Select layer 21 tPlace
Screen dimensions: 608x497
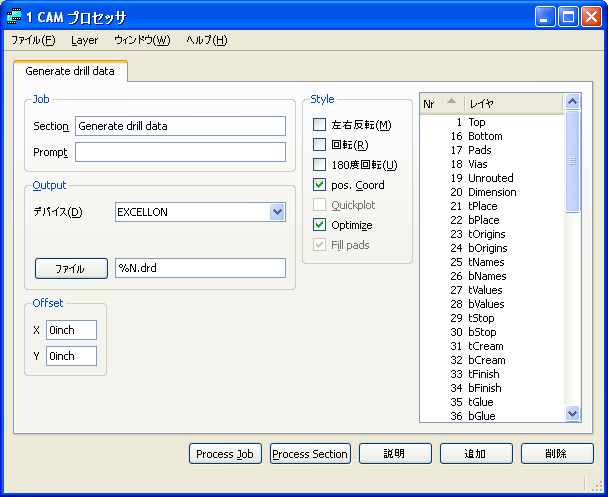point(492,206)
